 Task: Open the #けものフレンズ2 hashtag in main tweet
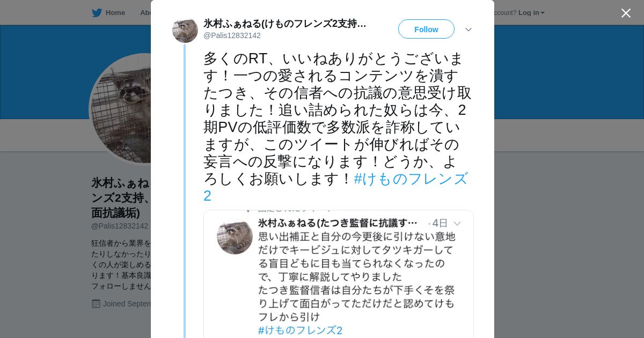(x=335, y=187)
